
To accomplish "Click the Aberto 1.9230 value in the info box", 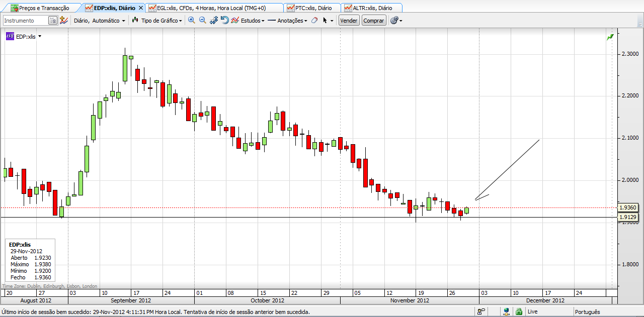I will (x=42, y=258).
